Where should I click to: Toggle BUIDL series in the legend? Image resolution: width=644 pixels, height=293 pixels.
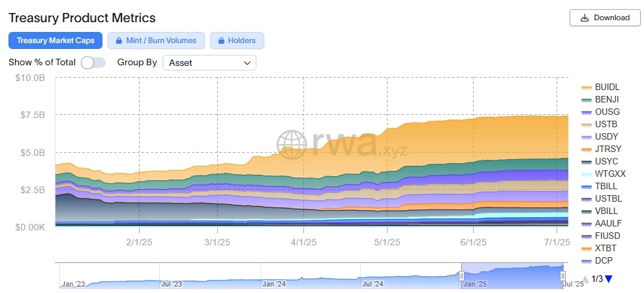pos(600,87)
